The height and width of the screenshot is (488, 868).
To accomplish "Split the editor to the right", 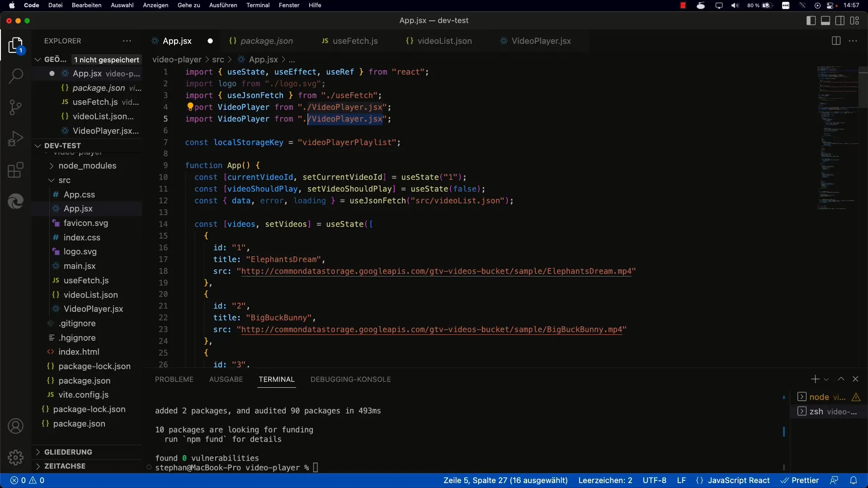I will 836,41.
